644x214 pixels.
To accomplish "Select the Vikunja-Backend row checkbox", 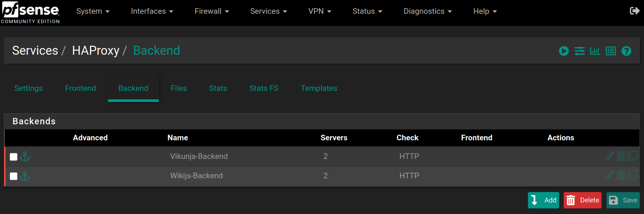I will (x=14, y=157).
